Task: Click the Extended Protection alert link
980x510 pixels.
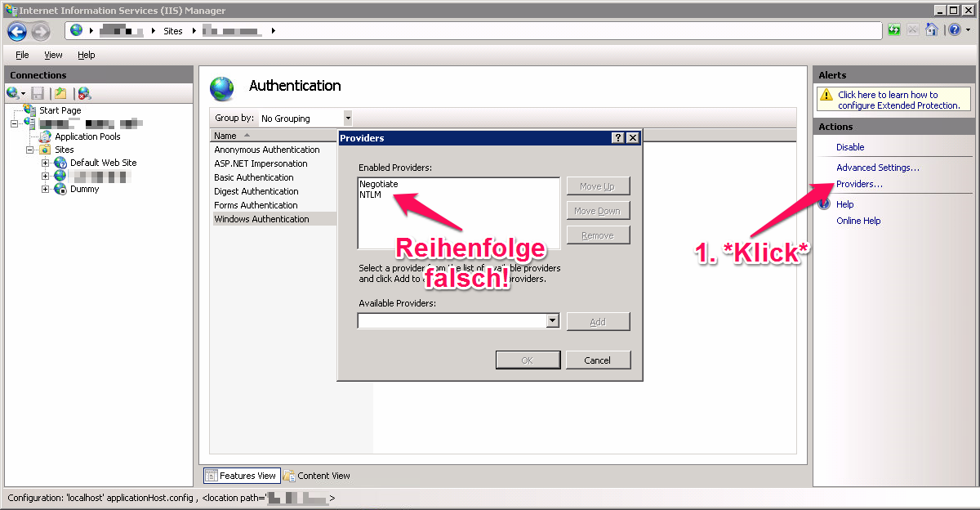Action: coord(899,100)
